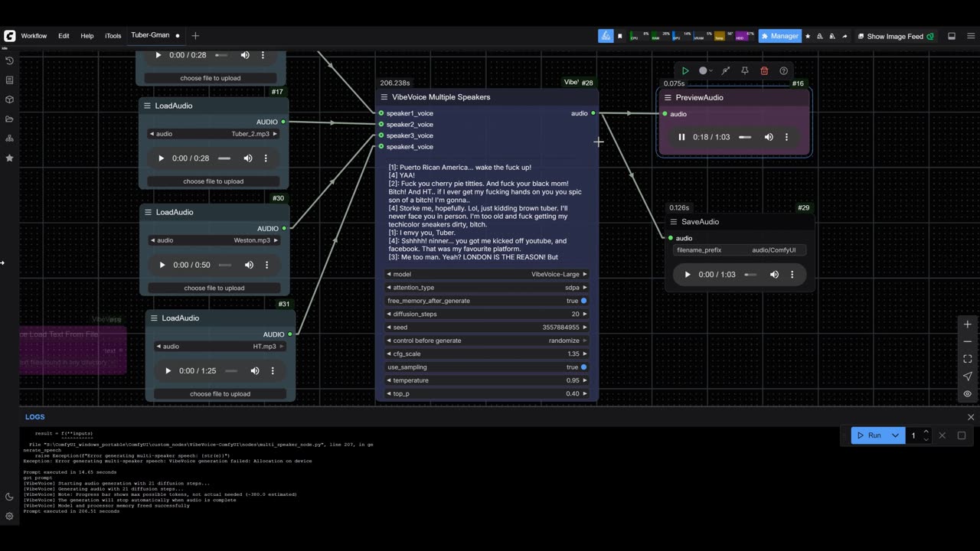
Task: Click Show Image Feed button
Action: click(x=896, y=36)
